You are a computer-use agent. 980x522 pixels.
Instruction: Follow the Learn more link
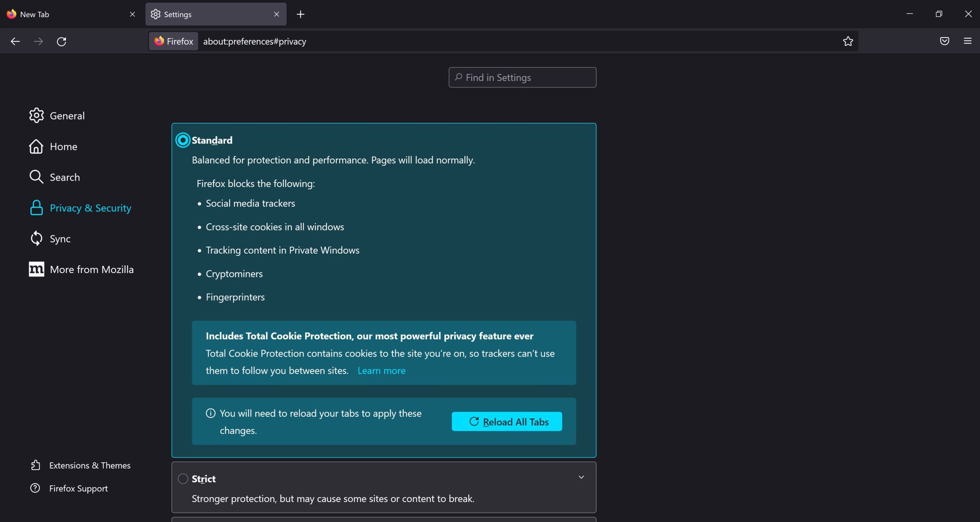click(381, 371)
